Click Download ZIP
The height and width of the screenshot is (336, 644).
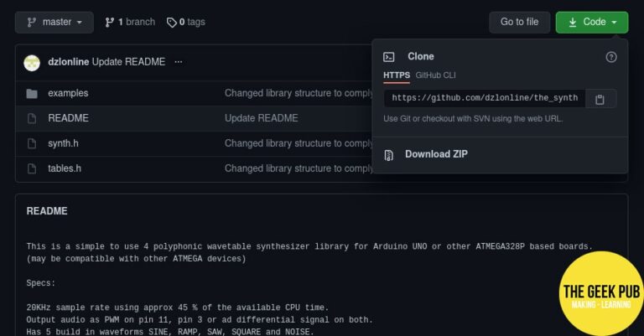click(436, 154)
